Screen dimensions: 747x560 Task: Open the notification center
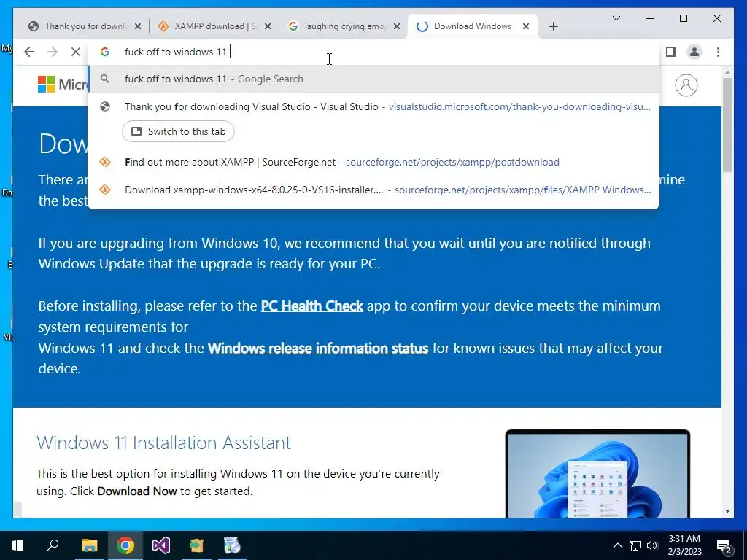point(724,545)
